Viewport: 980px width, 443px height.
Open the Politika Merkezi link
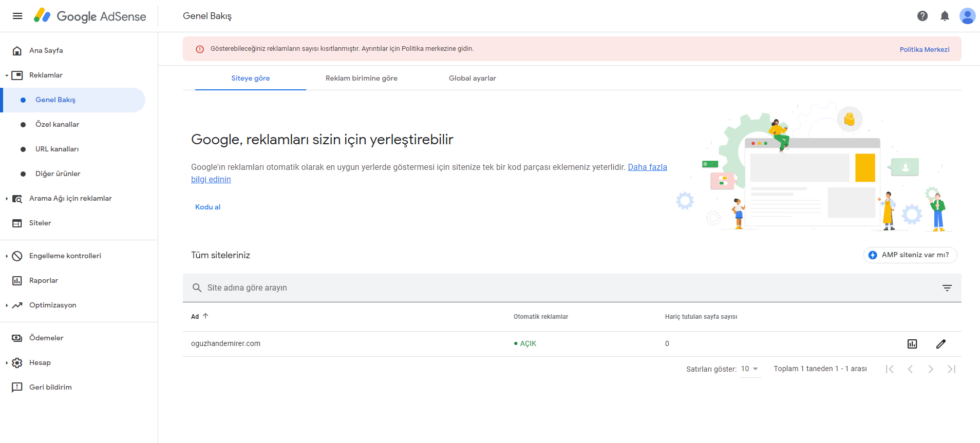[925, 49]
